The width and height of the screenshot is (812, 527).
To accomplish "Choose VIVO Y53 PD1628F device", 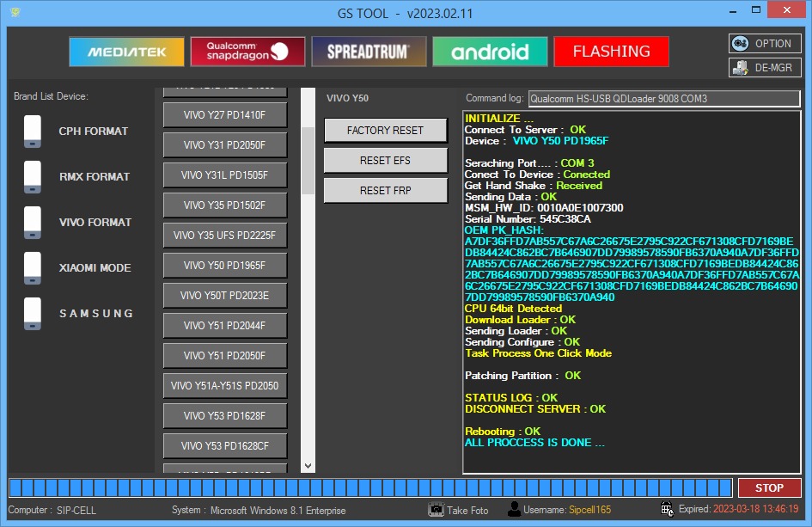I will pyautogui.click(x=225, y=415).
